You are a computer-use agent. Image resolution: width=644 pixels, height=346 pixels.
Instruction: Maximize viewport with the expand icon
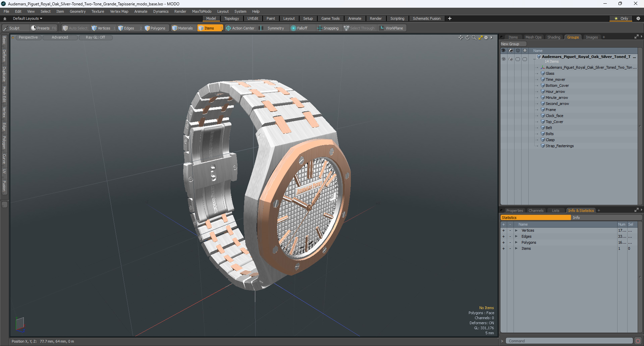(x=480, y=38)
